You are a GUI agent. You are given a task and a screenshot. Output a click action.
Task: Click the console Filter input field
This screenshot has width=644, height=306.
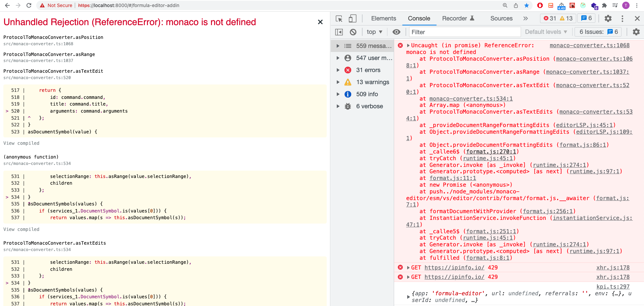pyautogui.click(x=465, y=32)
